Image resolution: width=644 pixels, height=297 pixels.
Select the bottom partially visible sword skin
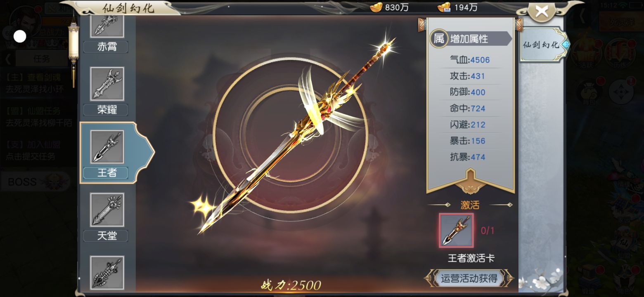click(x=107, y=272)
